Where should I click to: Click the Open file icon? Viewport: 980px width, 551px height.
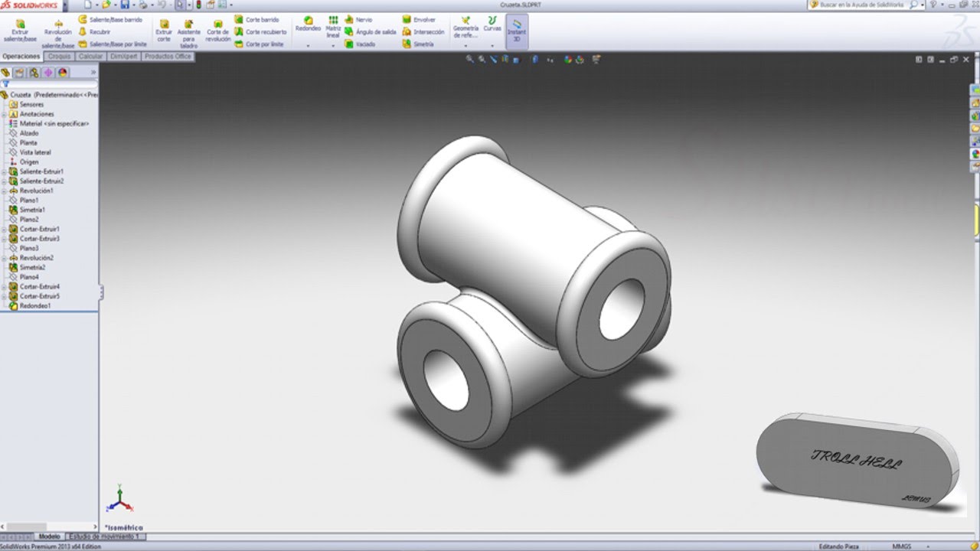click(107, 5)
